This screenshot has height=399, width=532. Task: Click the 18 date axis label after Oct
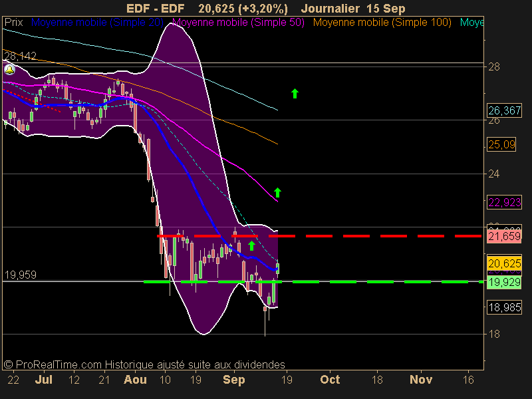[377, 379]
